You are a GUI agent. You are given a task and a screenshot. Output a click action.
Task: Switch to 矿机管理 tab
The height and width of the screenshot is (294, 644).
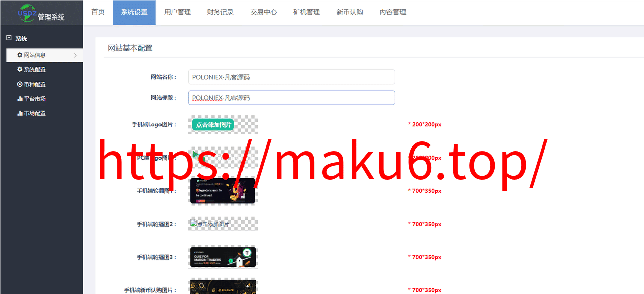[x=306, y=12]
